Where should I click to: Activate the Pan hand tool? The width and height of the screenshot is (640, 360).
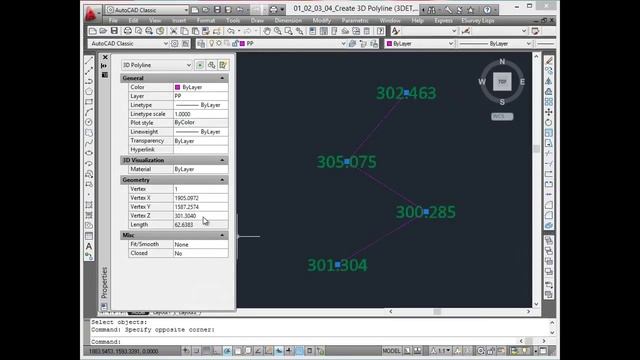[267, 31]
